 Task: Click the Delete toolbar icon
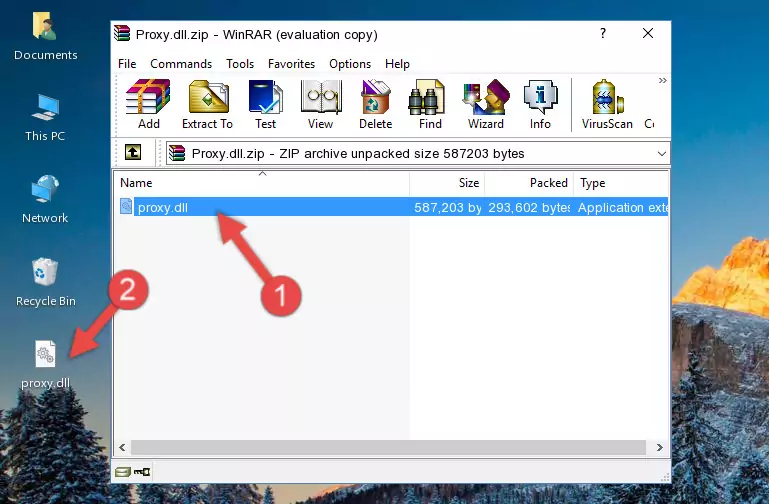pos(376,104)
